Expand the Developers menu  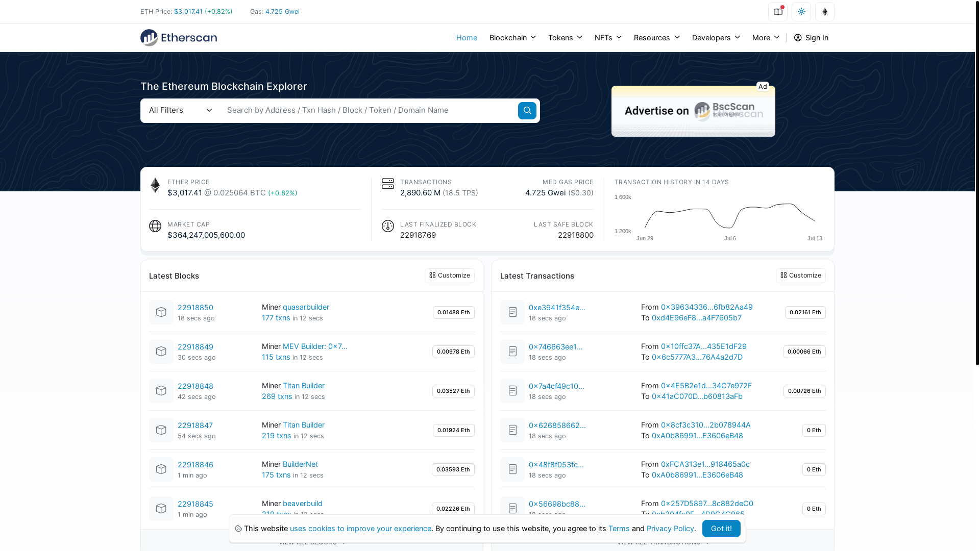[716, 38]
